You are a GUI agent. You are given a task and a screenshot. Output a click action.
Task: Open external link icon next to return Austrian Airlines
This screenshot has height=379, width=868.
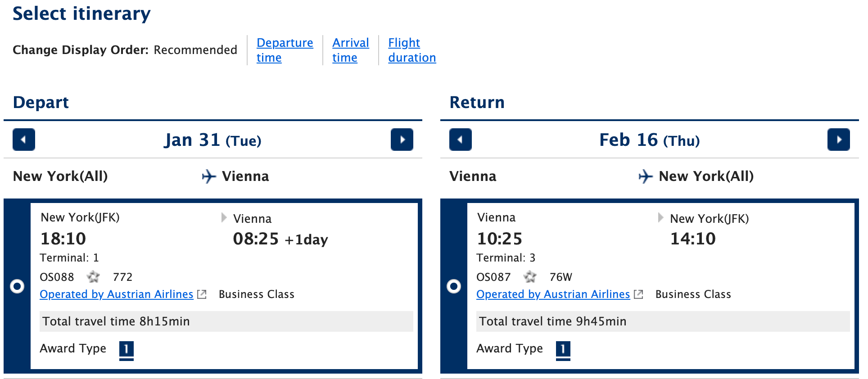[x=639, y=294]
